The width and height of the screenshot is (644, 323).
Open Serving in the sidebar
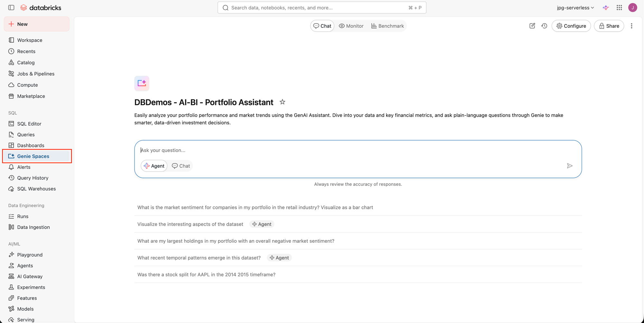37,319
